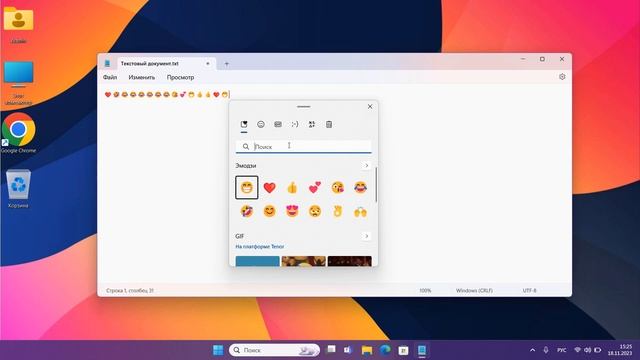Insert the face blowing a kiss emoji

(x=338, y=187)
